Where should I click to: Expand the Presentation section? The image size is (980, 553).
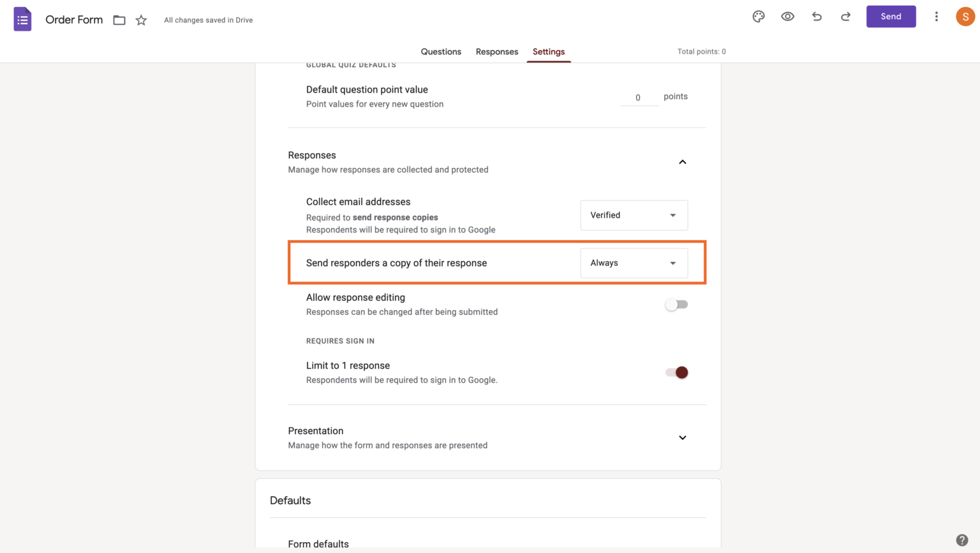(682, 437)
